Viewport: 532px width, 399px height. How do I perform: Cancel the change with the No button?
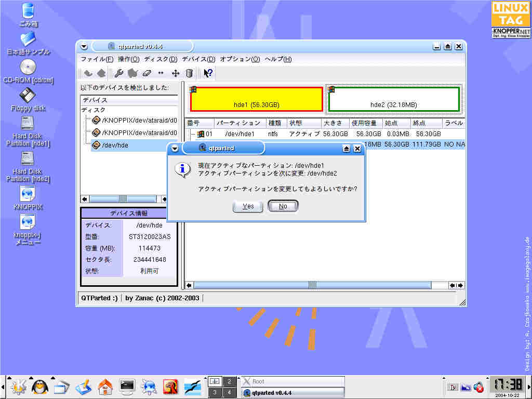[x=283, y=206]
